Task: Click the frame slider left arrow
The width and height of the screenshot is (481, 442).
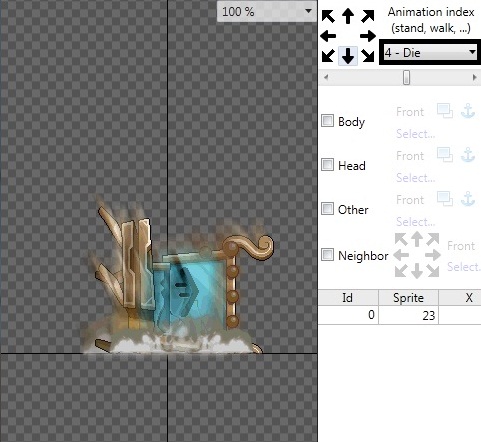Action: [x=326, y=77]
